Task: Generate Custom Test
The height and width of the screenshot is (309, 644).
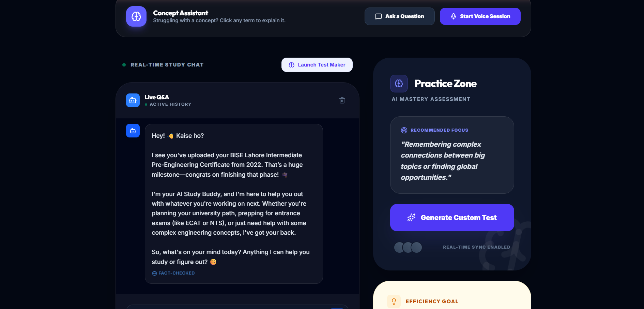Action: point(452,218)
